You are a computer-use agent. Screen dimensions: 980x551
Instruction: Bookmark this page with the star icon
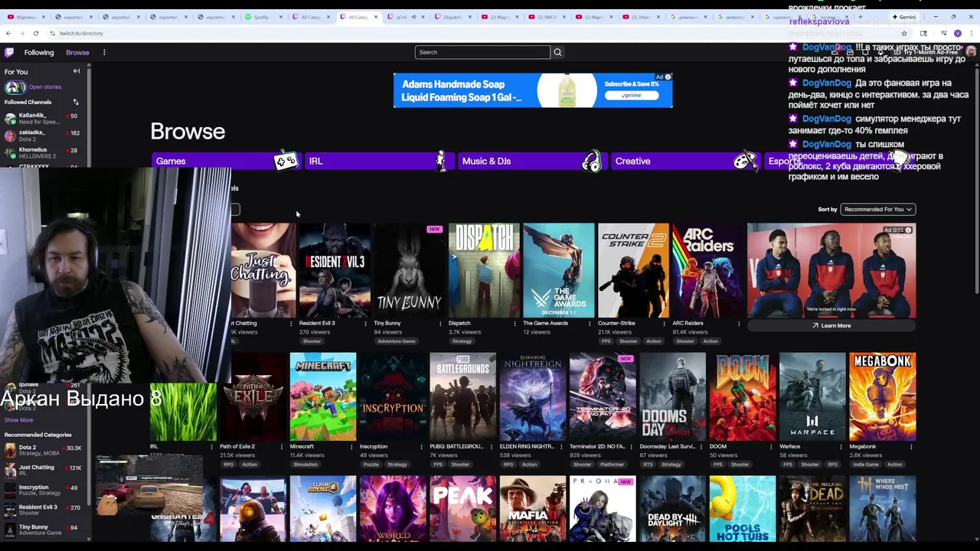tap(904, 33)
